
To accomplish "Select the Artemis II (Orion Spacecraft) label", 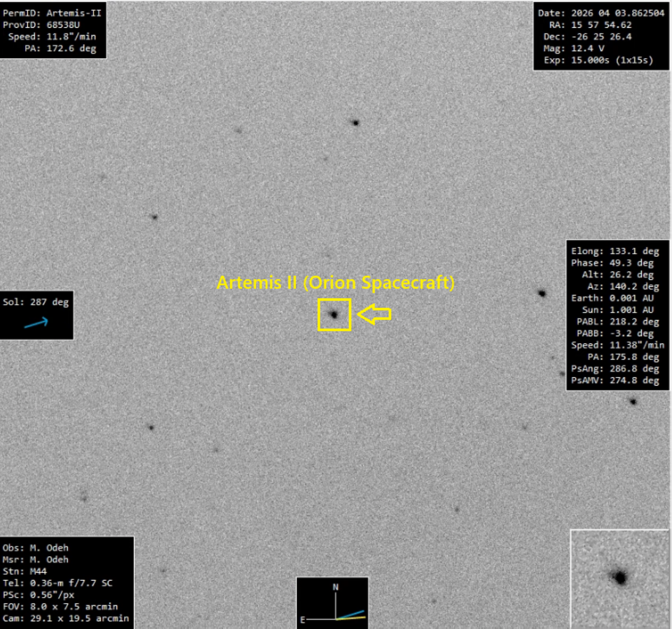I will (335, 283).
